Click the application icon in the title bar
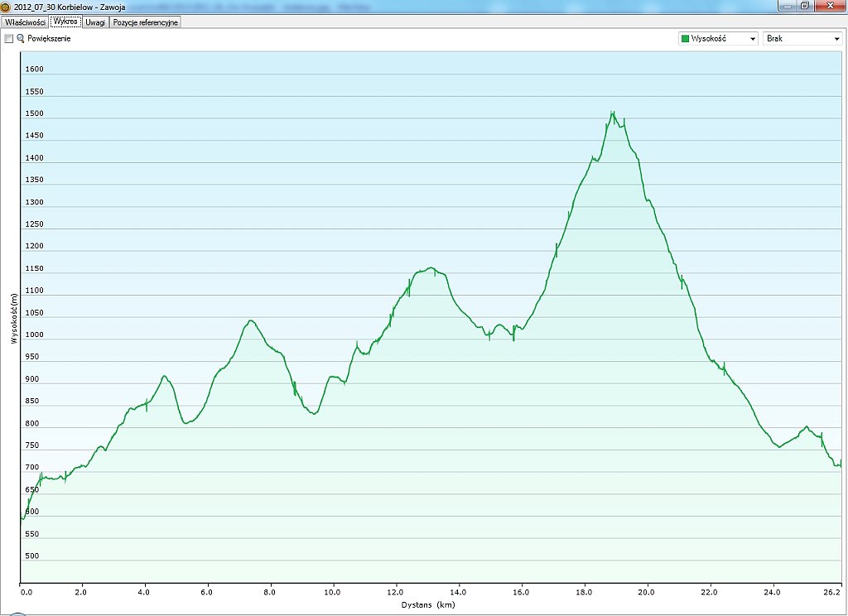Screen dimensions: 848x616 (6, 7)
